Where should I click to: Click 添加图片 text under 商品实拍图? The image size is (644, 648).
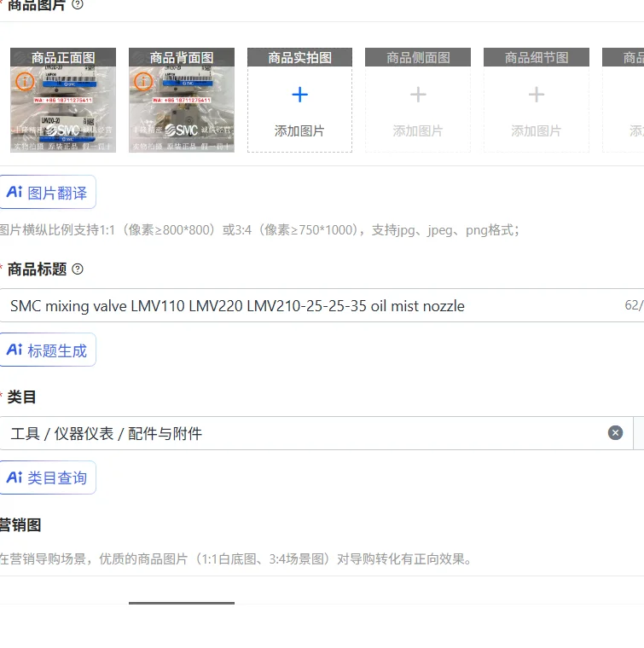299,131
